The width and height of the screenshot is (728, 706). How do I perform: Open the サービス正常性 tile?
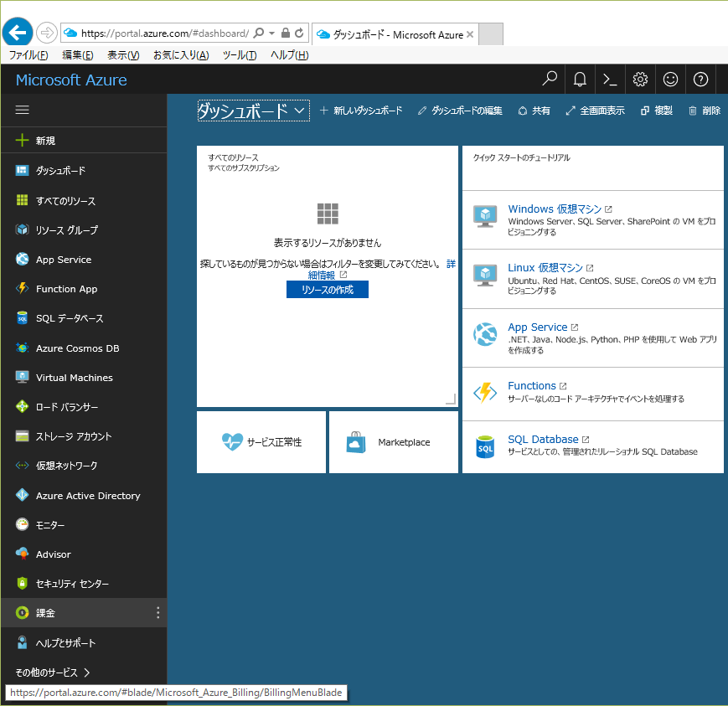click(x=261, y=442)
